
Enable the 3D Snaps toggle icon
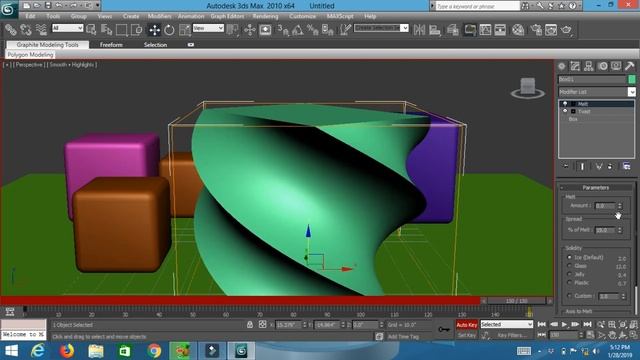pos(282,30)
